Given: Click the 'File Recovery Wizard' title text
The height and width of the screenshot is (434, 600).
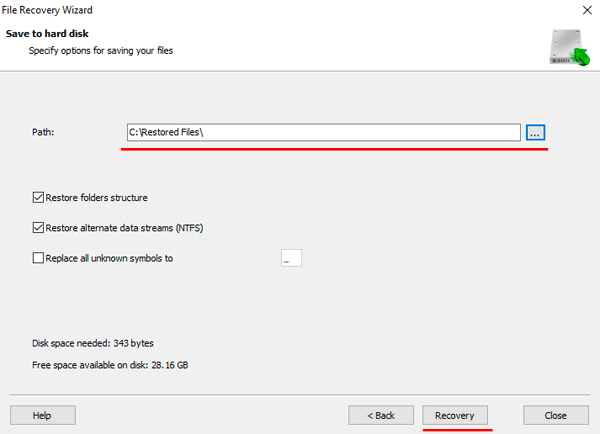Looking at the screenshot, I should (47, 10).
